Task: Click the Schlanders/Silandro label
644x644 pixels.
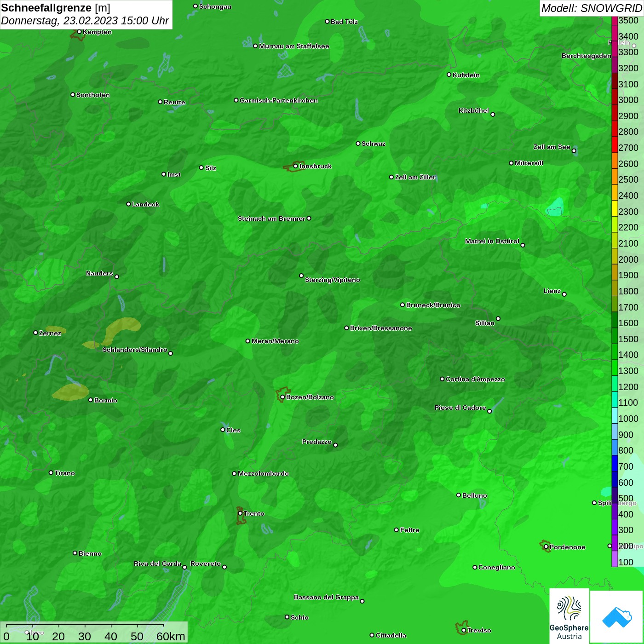Action: (135, 350)
